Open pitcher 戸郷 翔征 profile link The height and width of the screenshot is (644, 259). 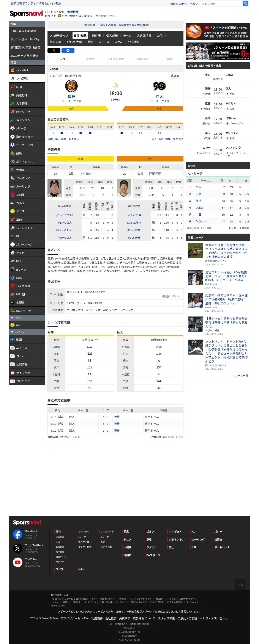click(x=155, y=174)
